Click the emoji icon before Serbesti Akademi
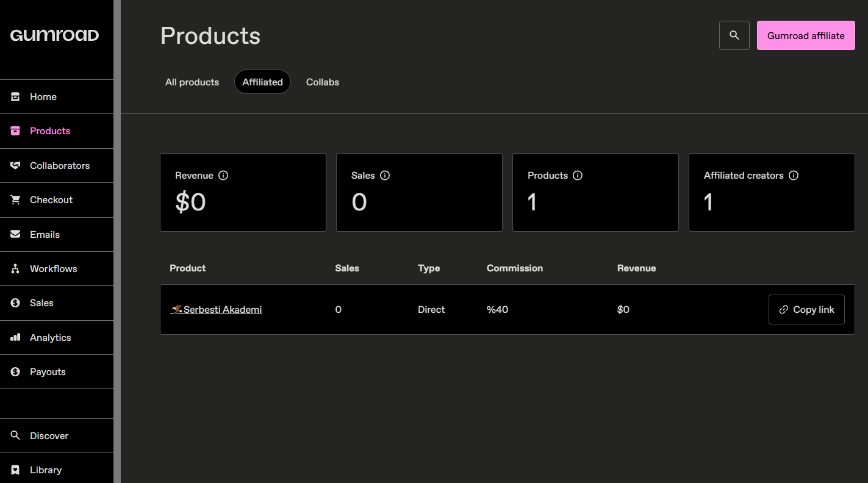Screen dimensions: 868x483 point(176,309)
